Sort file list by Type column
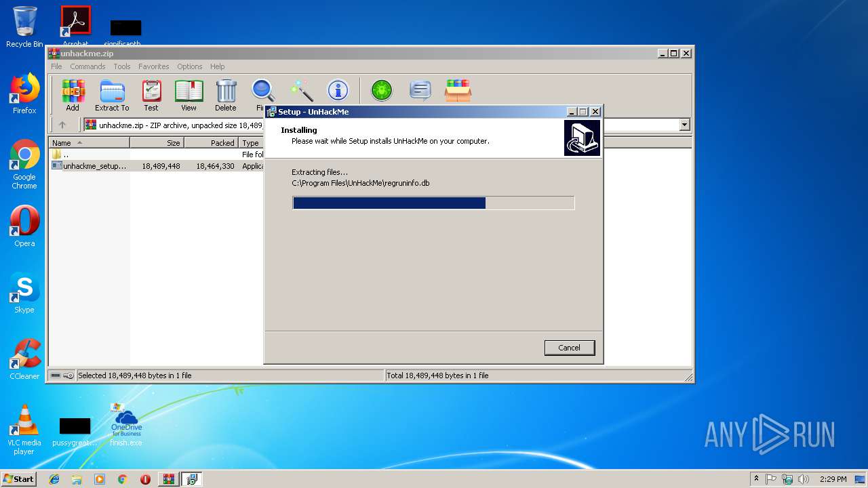 (x=251, y=143)
